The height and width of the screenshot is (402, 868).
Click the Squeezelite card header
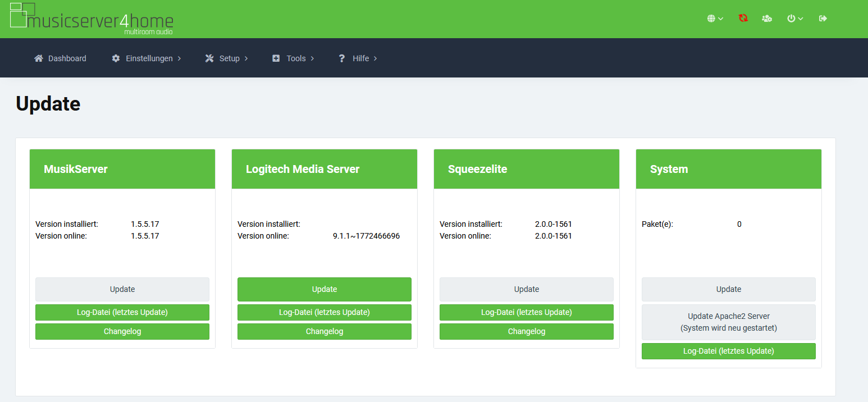coord(527,169)
